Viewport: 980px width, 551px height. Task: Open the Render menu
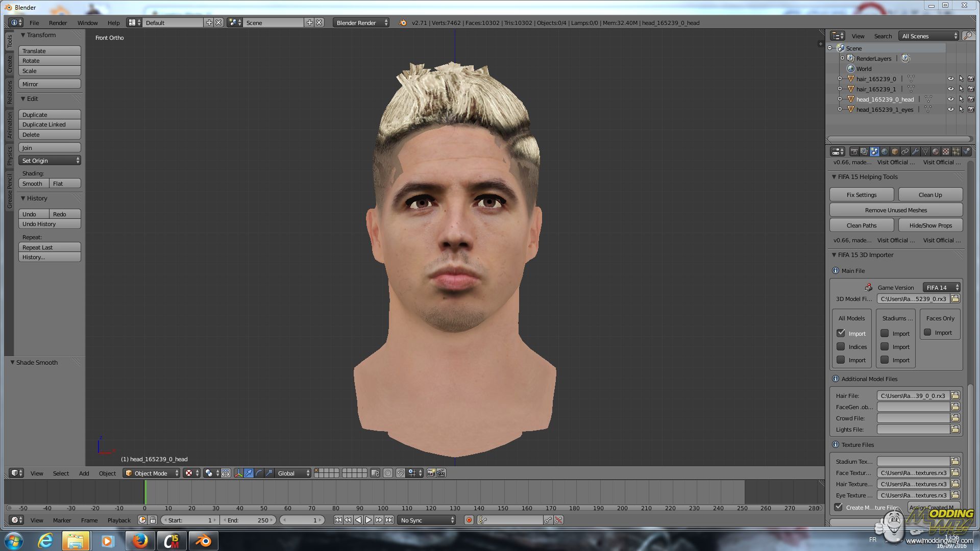tap(58, 23)
